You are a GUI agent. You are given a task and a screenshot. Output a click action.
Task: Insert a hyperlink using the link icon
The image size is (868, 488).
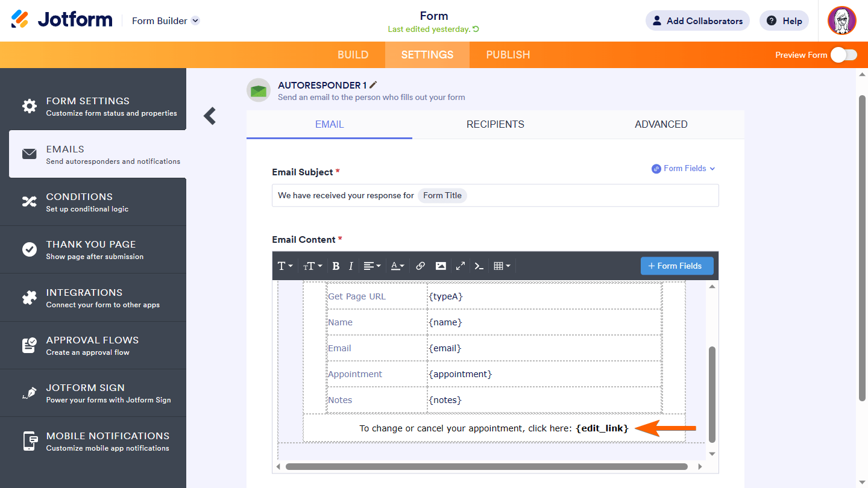(421, 266)
